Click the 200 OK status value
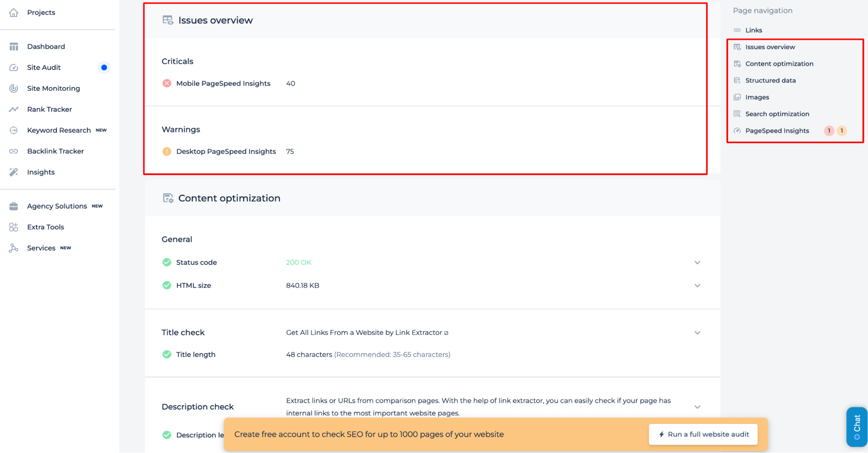 [299, 262]
